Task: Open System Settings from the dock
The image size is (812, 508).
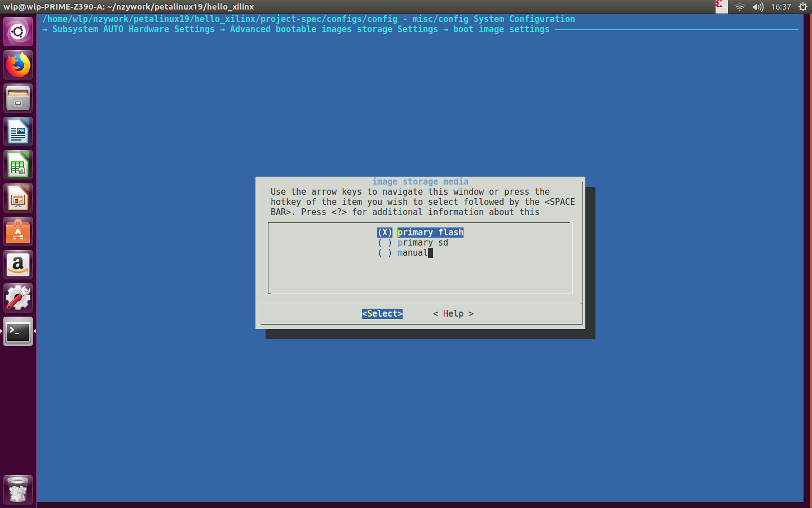Action: pyautogui.click(x=17, y=298)
